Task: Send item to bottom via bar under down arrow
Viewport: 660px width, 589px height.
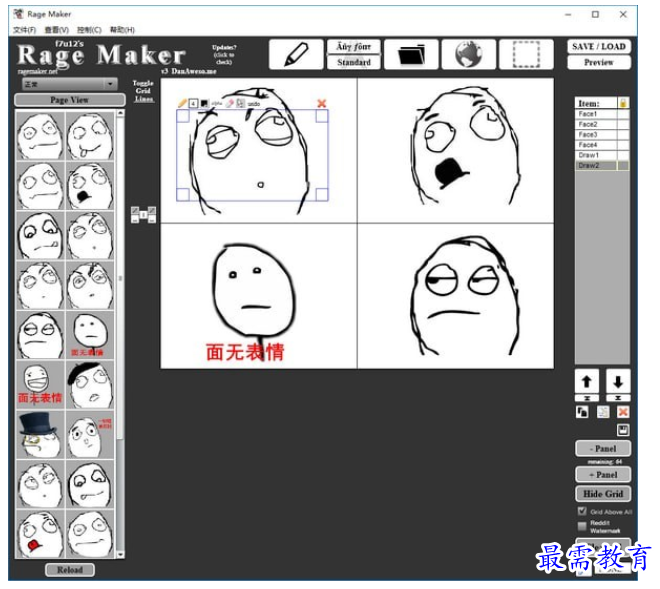Action: (x=618, y=398)
